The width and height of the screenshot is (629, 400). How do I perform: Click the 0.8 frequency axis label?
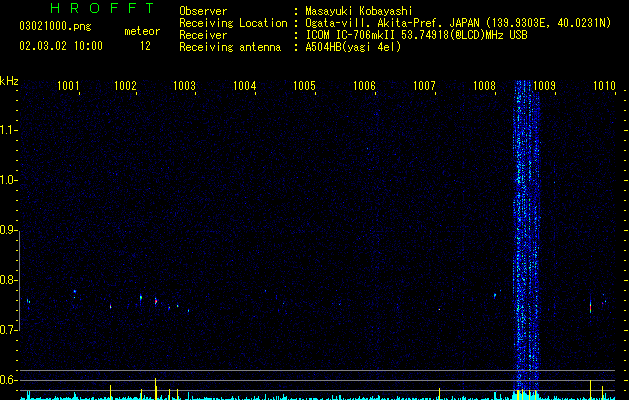tap(9, 280)
